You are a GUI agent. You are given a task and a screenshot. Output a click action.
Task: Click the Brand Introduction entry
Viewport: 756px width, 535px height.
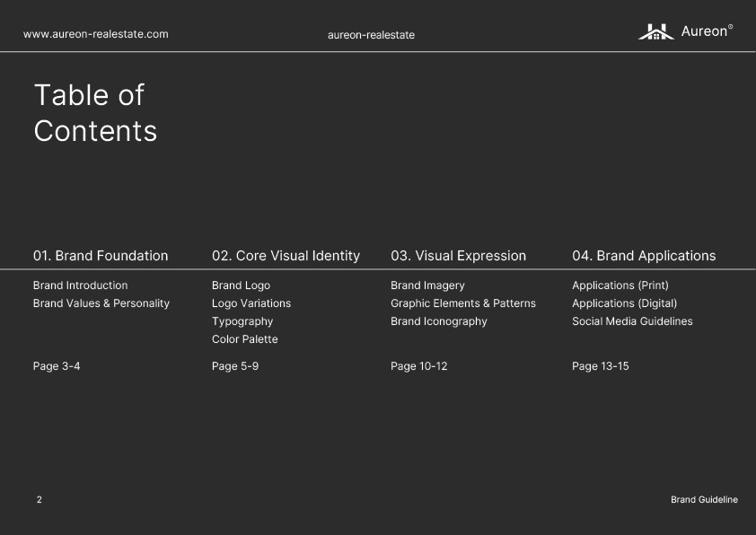[80, 285]
